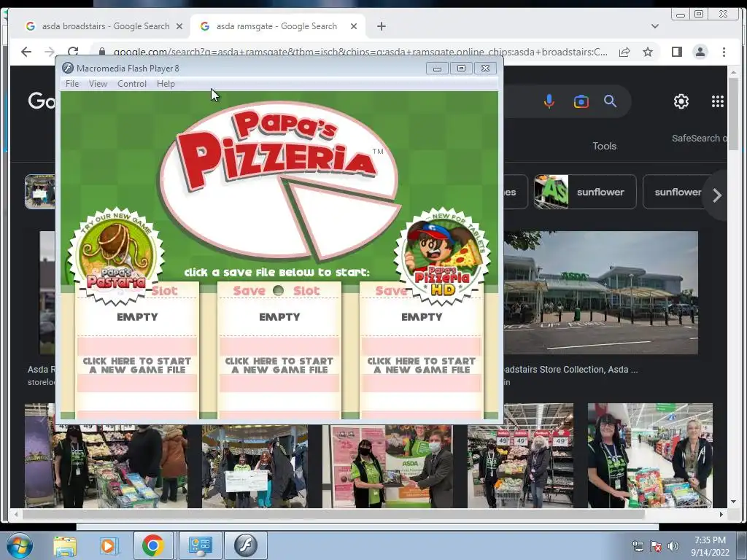Open the giant cheque presentation image
The image size is (747, 560).
coord(255,466)
